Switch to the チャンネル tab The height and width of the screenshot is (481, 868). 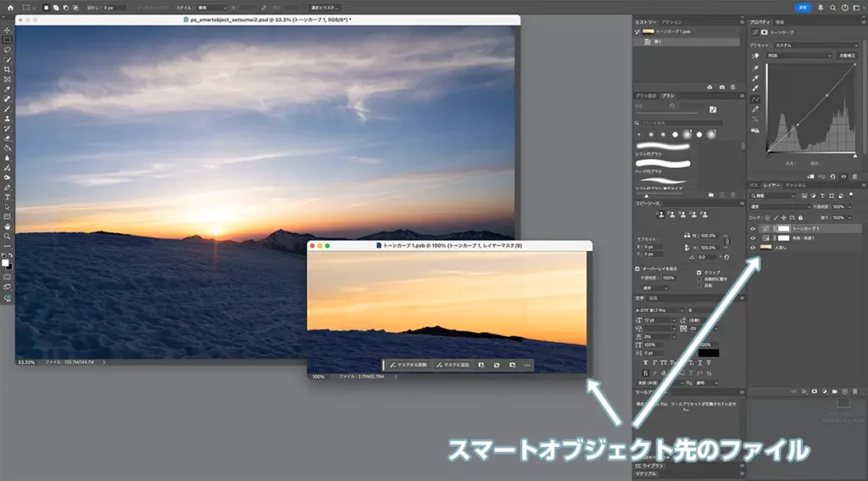tap(796, 184)
